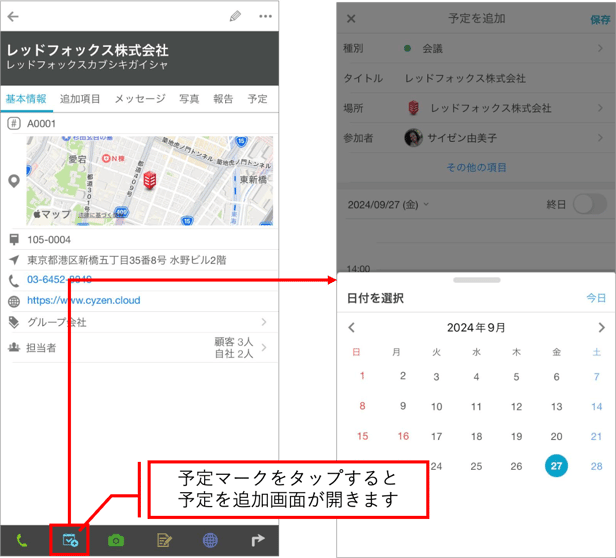Select September 11 in calendar
Viewport: 616px width, 558px height.
coord(476,406)
